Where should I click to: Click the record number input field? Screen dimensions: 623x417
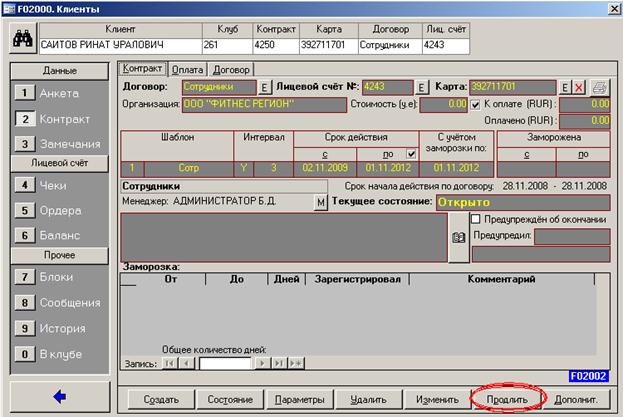coord(225,363)
